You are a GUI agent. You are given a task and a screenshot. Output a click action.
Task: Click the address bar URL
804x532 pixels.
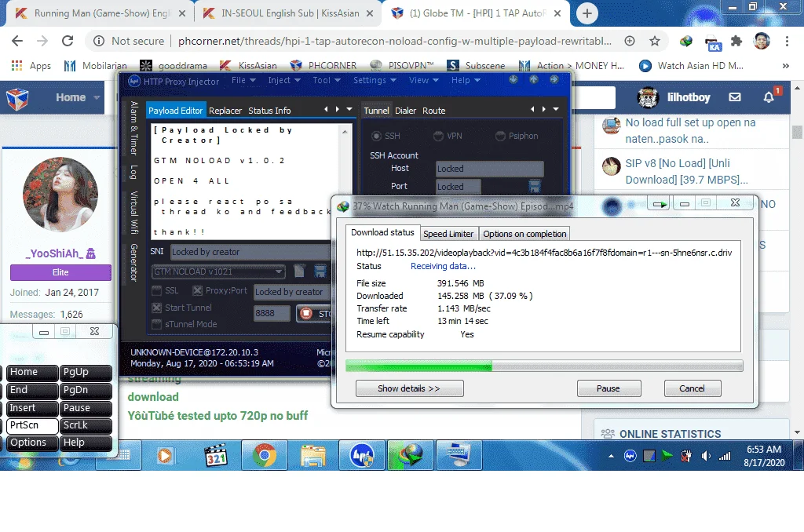pyautogui.click(x=394, y=41)
